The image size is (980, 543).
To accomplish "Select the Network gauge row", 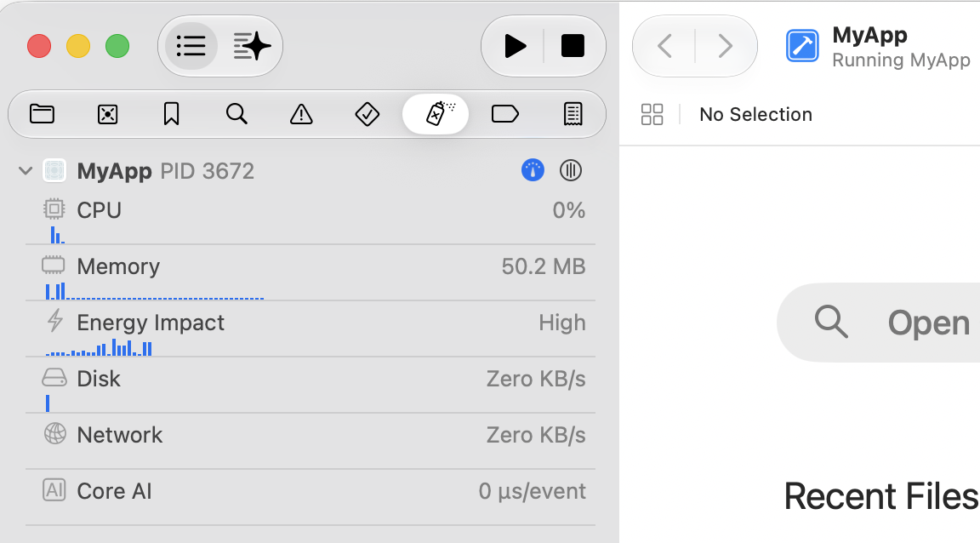I will pos(310,443).
